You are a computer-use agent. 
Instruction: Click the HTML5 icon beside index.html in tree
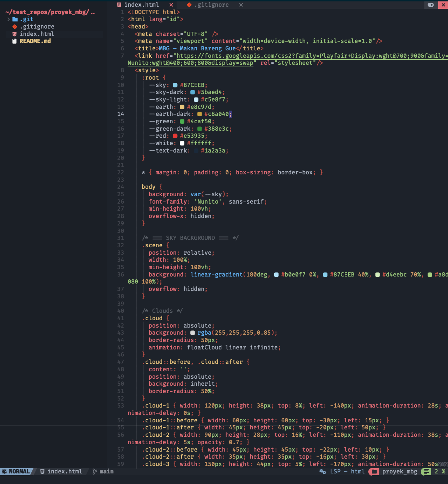tap(14, 34)
